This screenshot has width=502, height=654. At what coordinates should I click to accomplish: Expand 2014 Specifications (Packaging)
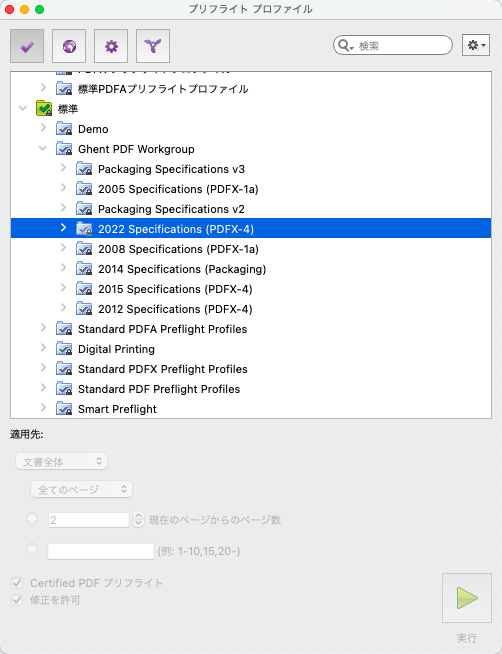pyautogui.click(x=63, y=268)
